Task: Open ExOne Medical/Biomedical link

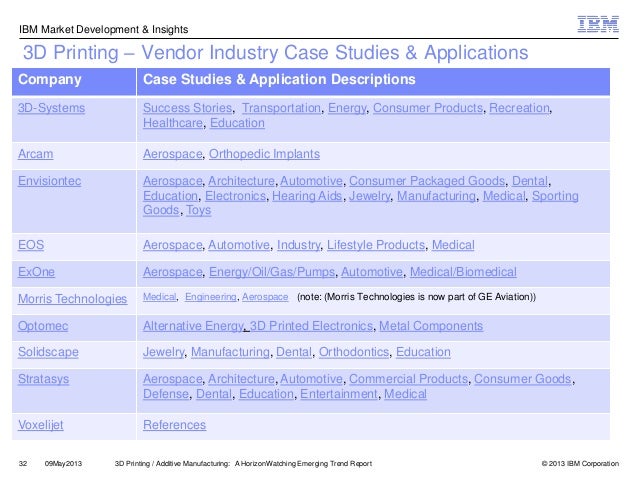Action: [463, 272]
